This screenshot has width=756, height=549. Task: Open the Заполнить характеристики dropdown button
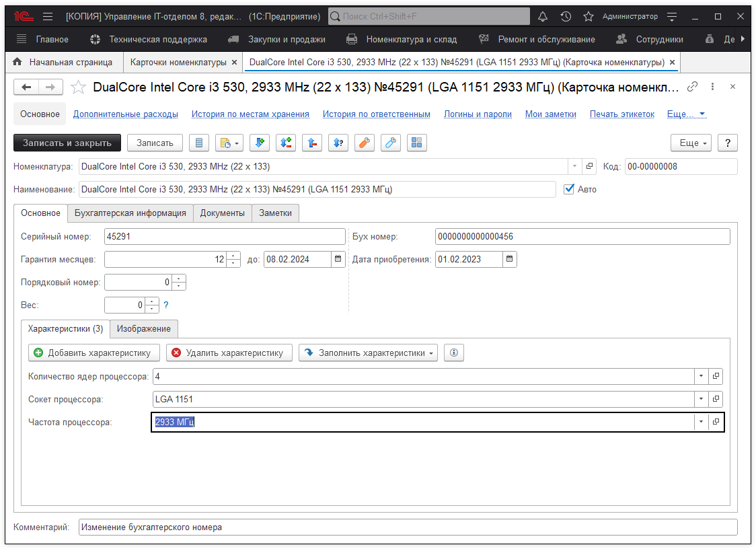368,353
